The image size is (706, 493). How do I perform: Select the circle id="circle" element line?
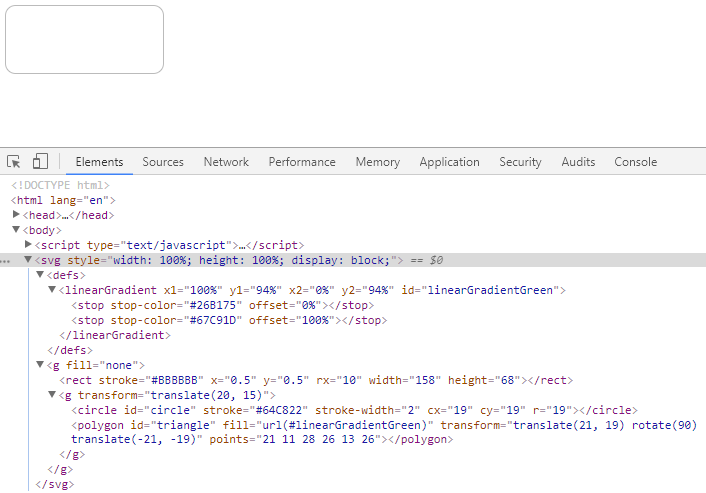tap(354, 410)
